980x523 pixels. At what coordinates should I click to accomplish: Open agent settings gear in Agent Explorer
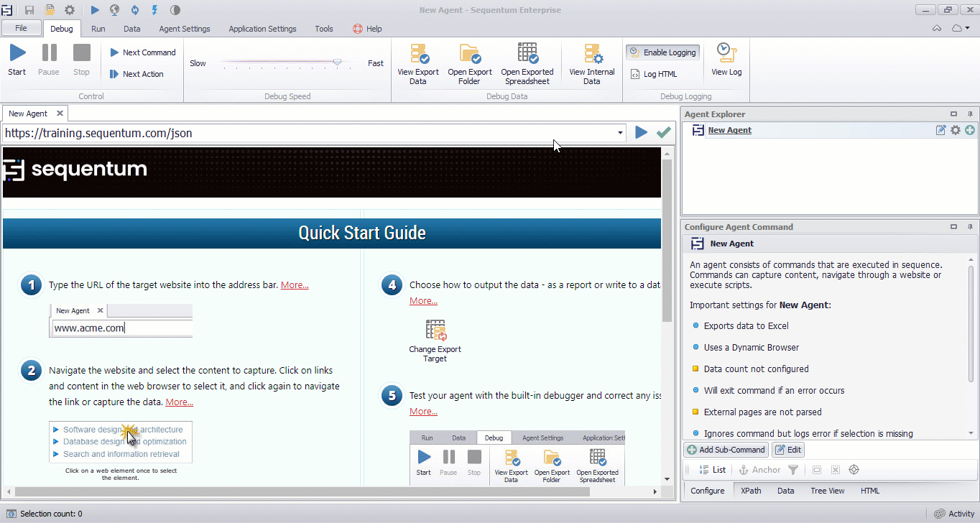pos(955,130)
